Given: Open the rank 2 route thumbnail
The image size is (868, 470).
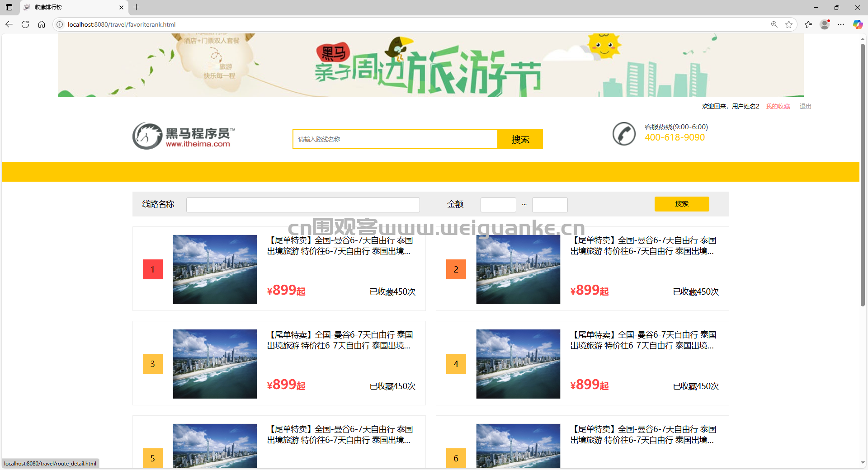Looking at the screenshot, I should (518, 269).
